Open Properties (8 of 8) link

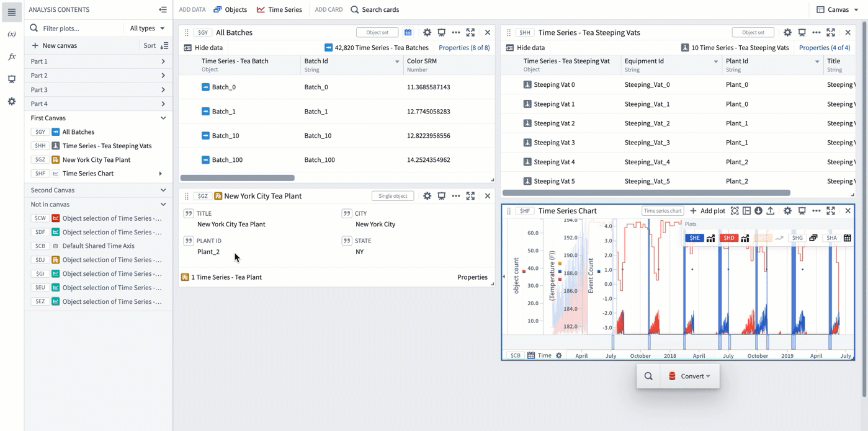tap(464, 48)
